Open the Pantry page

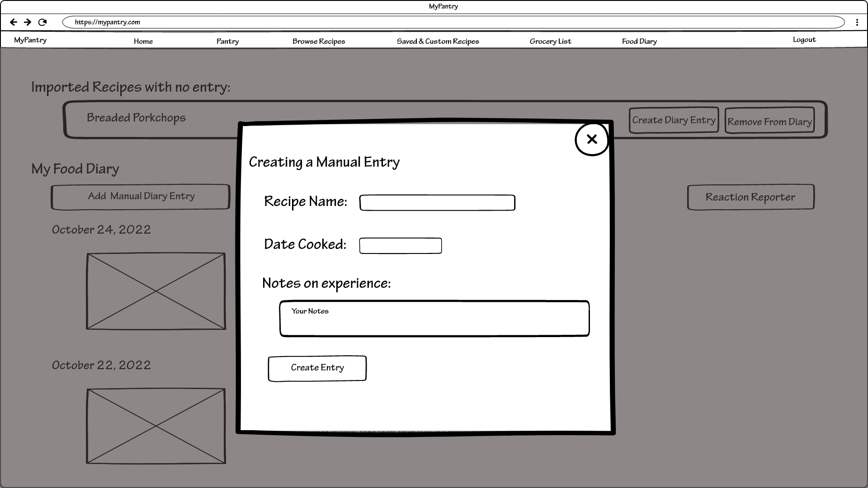click(227, 41)
